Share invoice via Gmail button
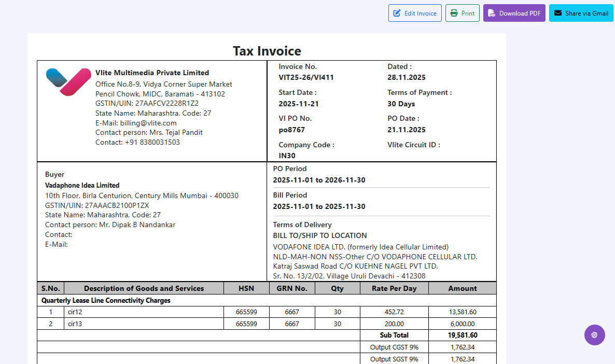The image size is (615, 364). (581, 13)
